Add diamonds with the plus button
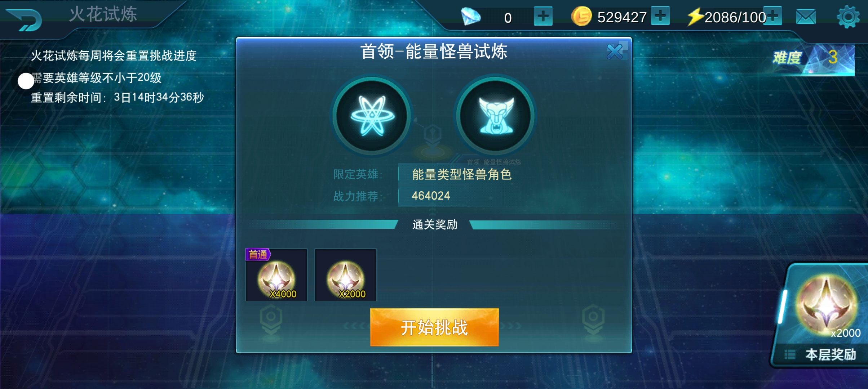Image resolution: width=868 pixels, height=389 pixels. (543, 16)
